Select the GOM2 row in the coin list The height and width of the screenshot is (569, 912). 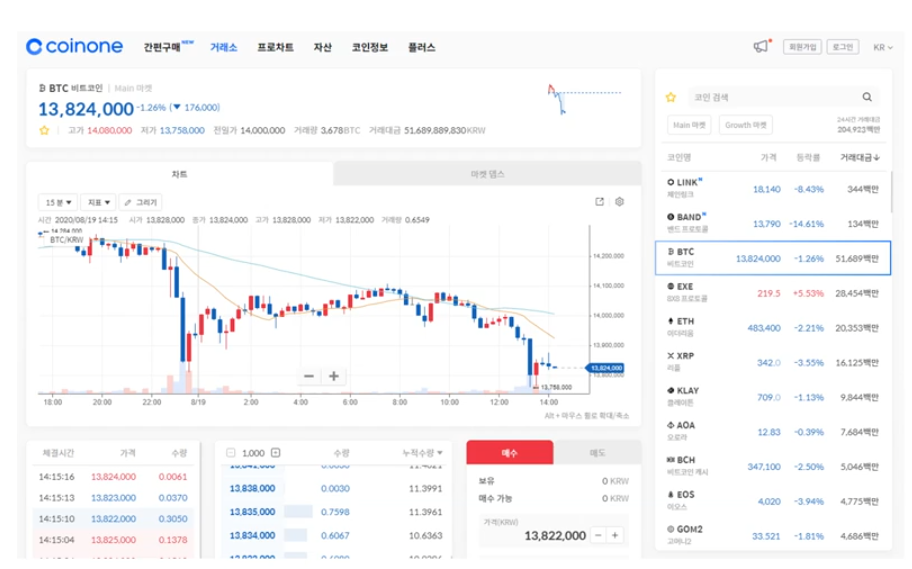[772, 535]
